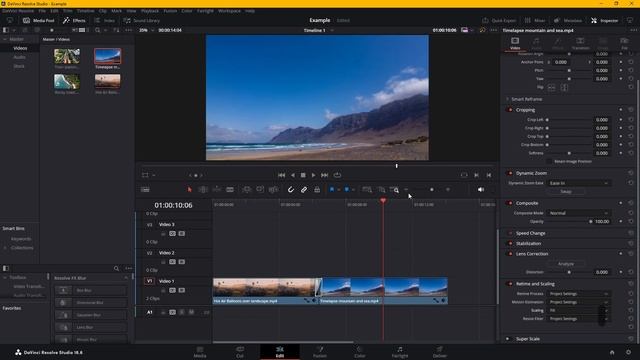This screenshot has width=640, height=360.
Task: Open the Scaling dropdown set to Fill
Action: click(x=578, y=311)
